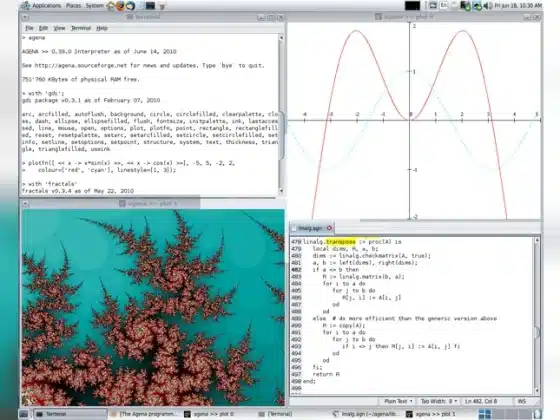
Task: Click the Terminal window menu button in its titlebar
Action: 25,17
